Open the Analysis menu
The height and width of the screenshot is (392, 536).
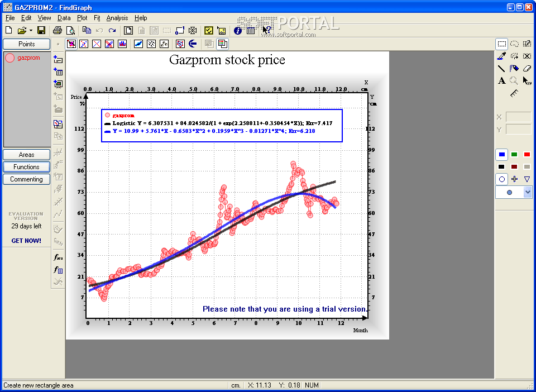pos(117,18)
